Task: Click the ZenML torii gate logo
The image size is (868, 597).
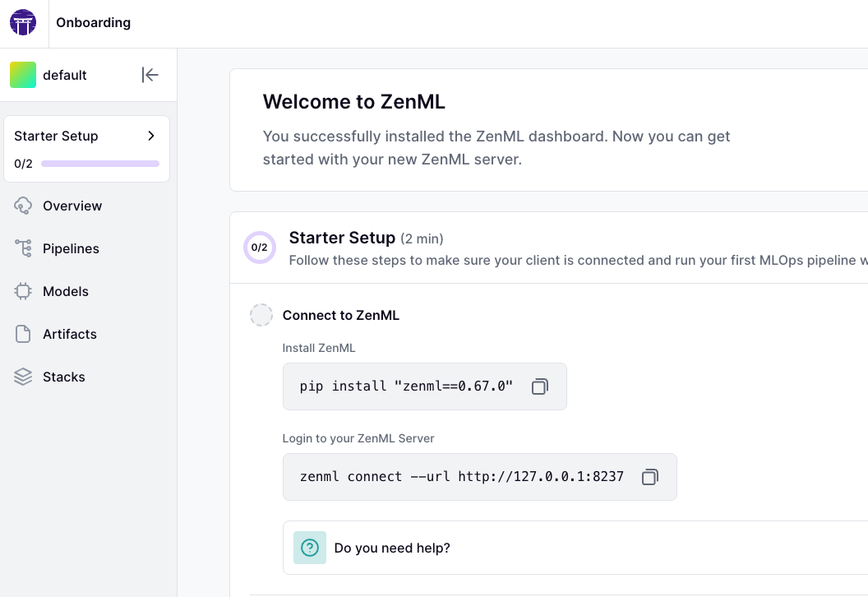Action: point(23,23)
